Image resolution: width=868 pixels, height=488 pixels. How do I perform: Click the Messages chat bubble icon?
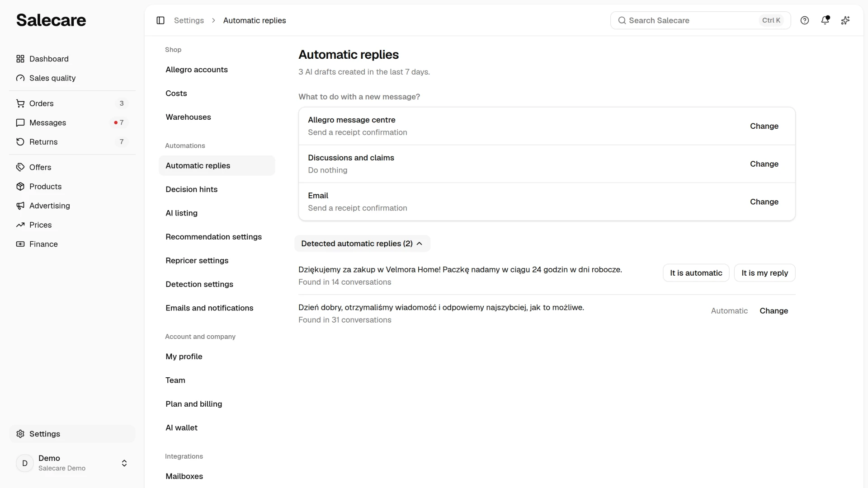pyautogui.click(x=20, y=123)
